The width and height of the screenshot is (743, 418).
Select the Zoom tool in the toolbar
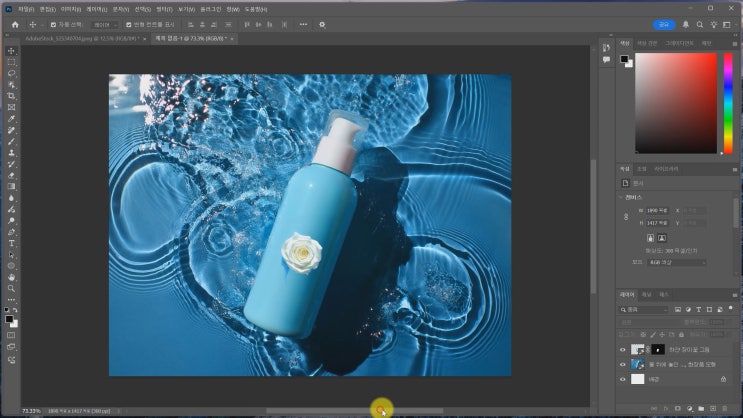pos(12,288)
